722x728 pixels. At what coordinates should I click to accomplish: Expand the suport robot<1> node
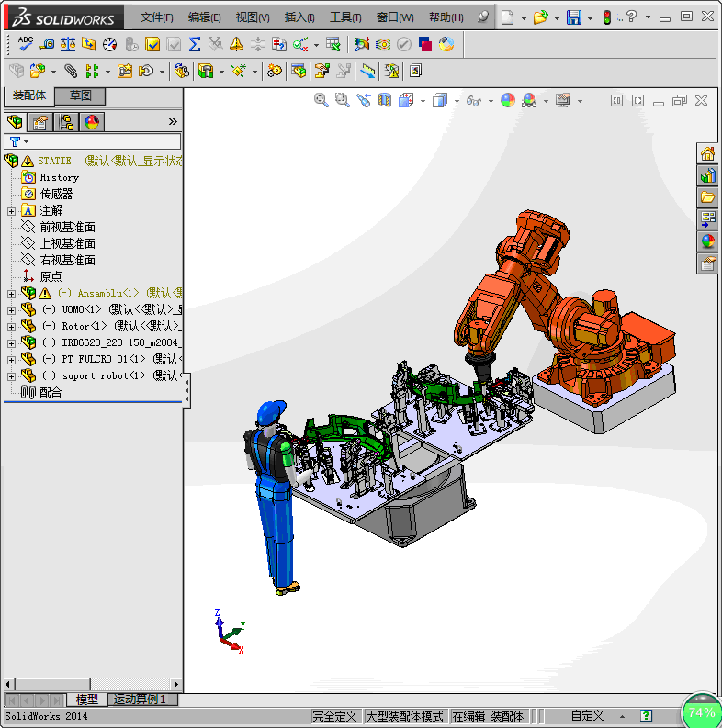click(x=11, y=376)
